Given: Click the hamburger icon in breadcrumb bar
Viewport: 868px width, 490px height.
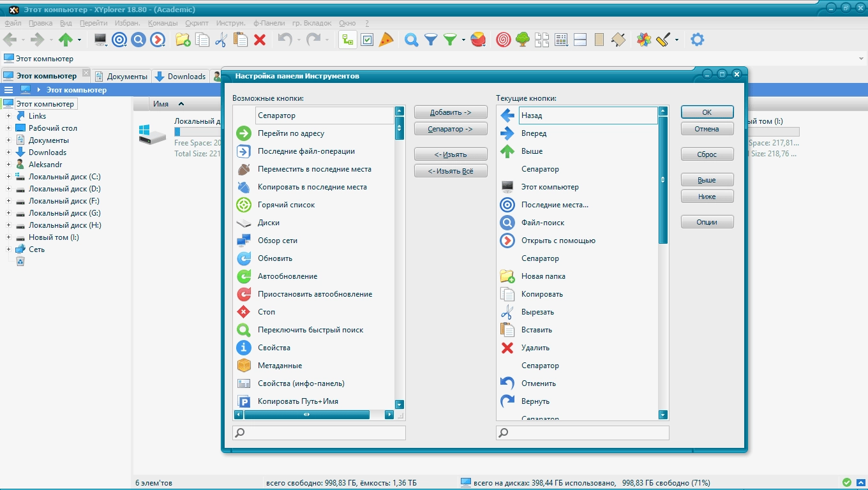Looking at the screenshot, I should point(9,90).
